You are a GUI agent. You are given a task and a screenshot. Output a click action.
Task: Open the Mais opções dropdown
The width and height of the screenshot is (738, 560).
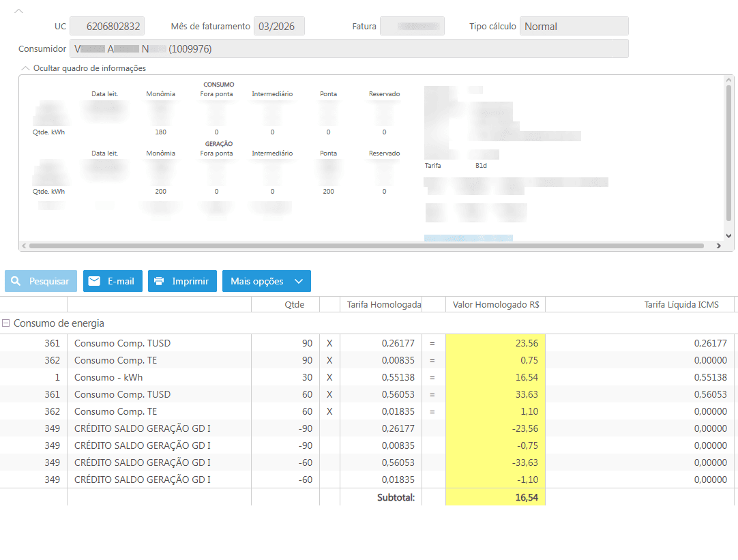[266, 281]
